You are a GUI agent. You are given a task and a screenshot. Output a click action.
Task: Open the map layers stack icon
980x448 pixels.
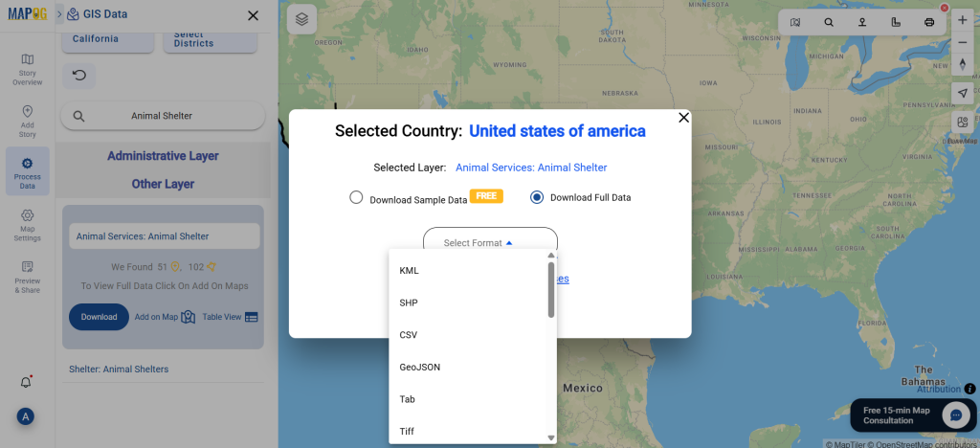pos(301,19)
